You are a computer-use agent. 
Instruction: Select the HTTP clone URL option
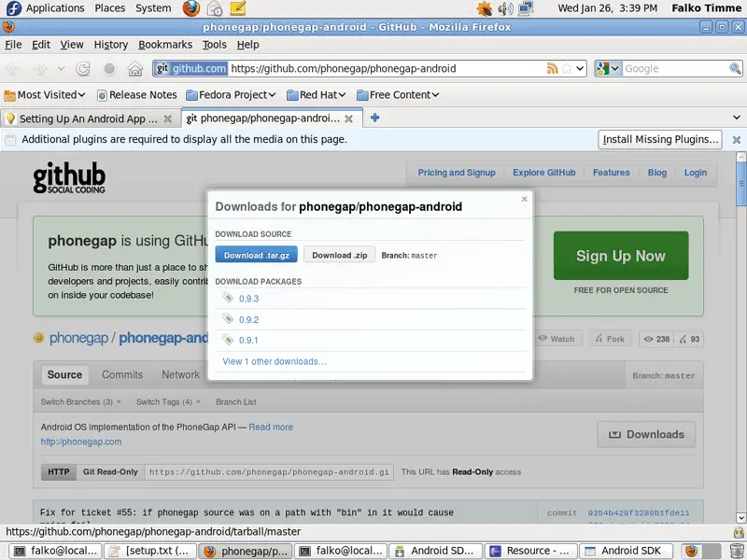59,472
